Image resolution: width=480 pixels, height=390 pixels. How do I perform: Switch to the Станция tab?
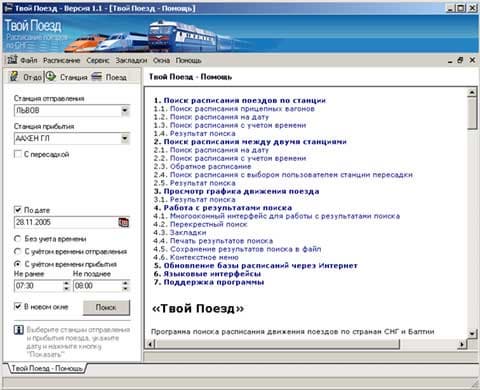pyautogui.click(x=67, y=77)
